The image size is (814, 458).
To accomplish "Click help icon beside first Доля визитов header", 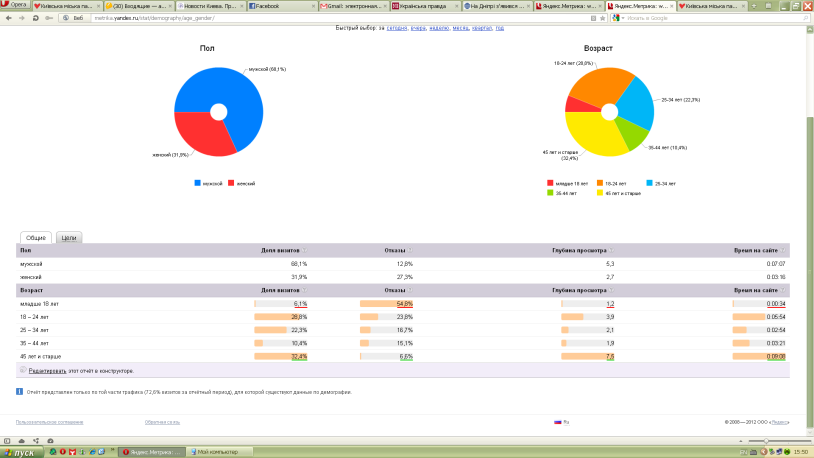I will tap(305, 250).
